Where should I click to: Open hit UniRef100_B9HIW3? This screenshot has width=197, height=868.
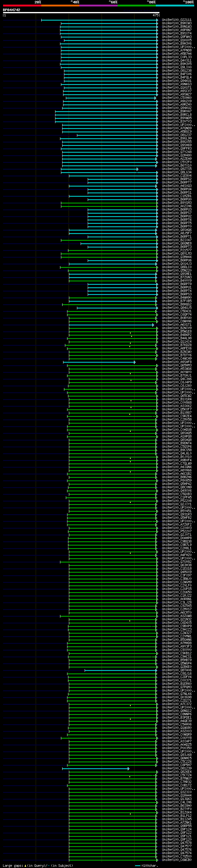coord(176,24)
